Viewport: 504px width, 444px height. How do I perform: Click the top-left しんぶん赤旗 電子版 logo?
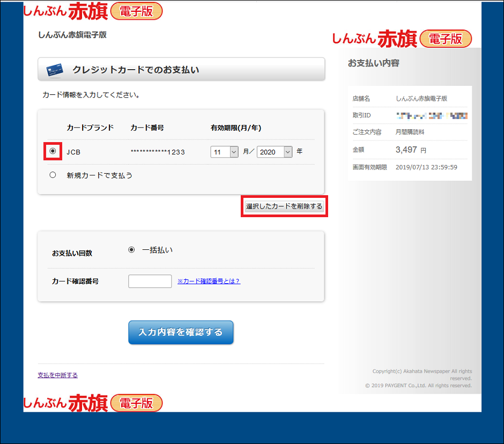[93, 11]
